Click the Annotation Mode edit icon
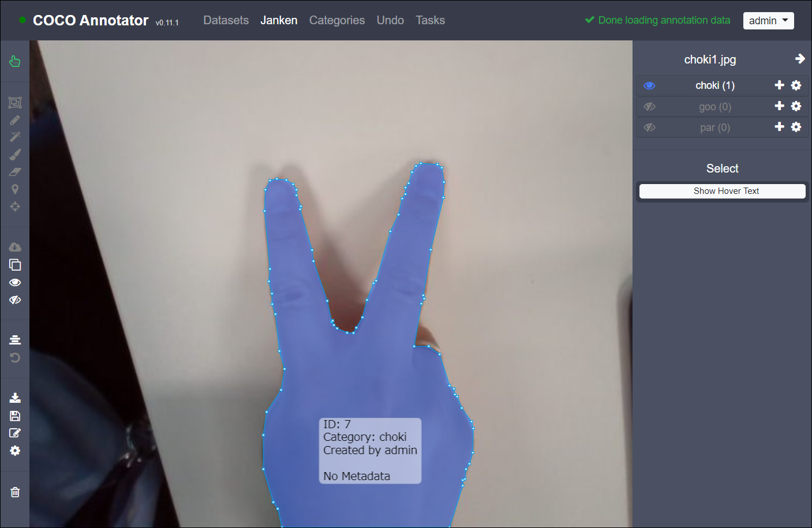Image resolution: width=812 pixels, height=528 pixels. pyautogui.click(x=15, y=433)
